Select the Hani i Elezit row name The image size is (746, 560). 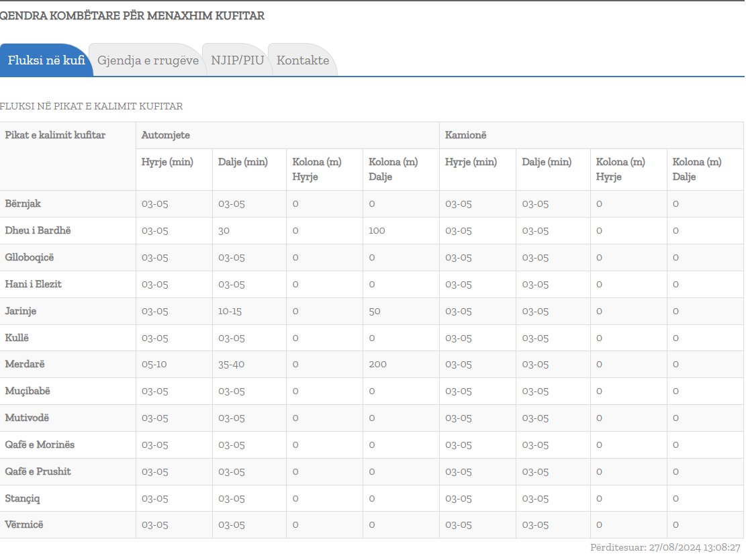34,284
